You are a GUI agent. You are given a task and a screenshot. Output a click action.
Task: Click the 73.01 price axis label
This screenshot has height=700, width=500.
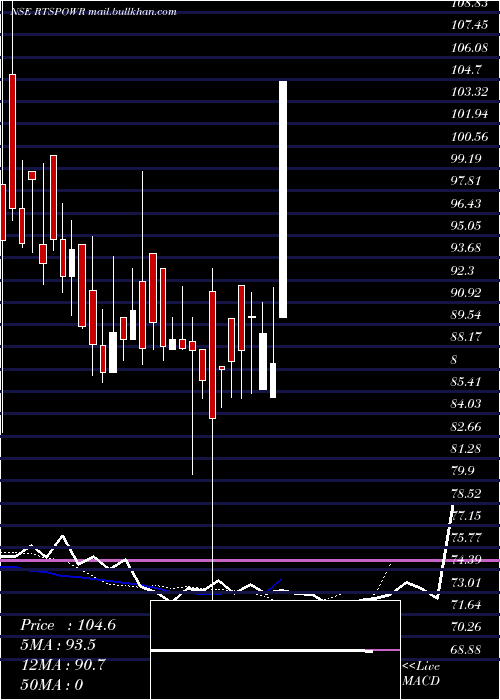click(x=467, y=582)
